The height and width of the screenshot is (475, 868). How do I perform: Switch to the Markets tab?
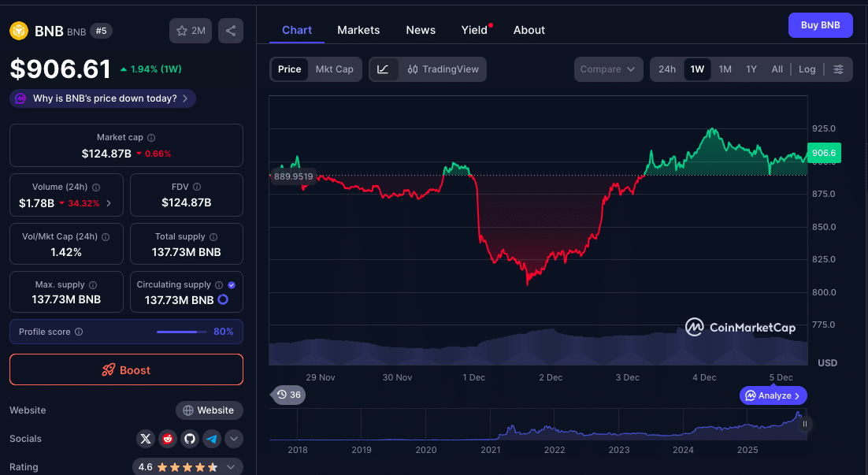point(358,30)
